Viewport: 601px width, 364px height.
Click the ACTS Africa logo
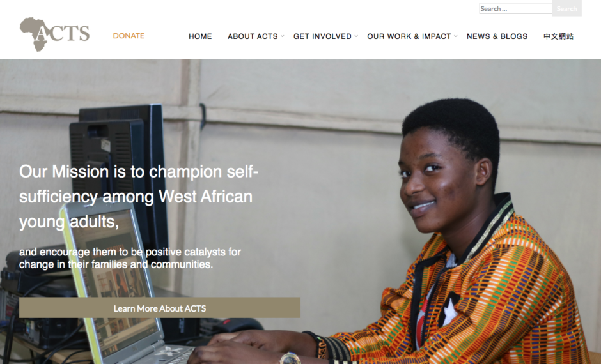54,34
